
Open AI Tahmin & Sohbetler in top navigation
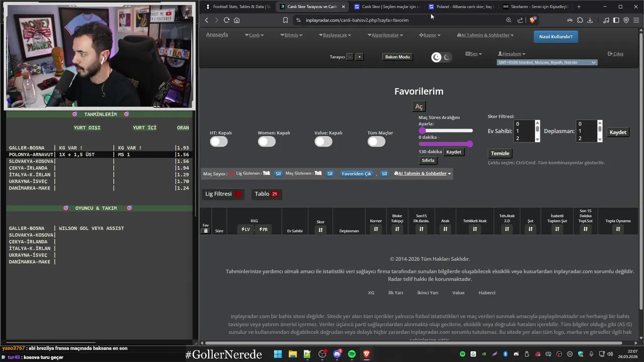click(485, 35)
